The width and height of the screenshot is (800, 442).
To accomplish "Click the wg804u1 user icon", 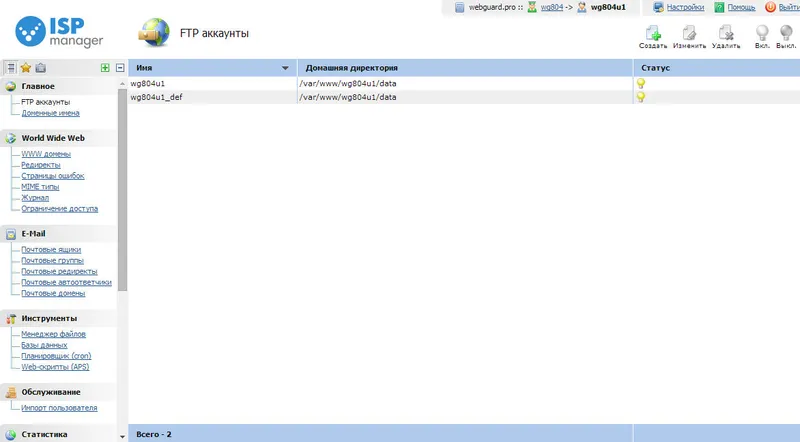I will [582, 7].
